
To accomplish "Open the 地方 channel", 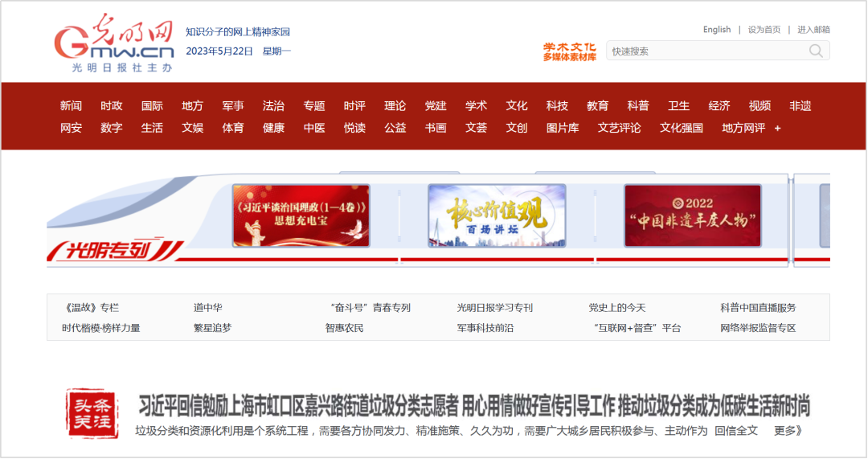I will click(x=192, y=106).
